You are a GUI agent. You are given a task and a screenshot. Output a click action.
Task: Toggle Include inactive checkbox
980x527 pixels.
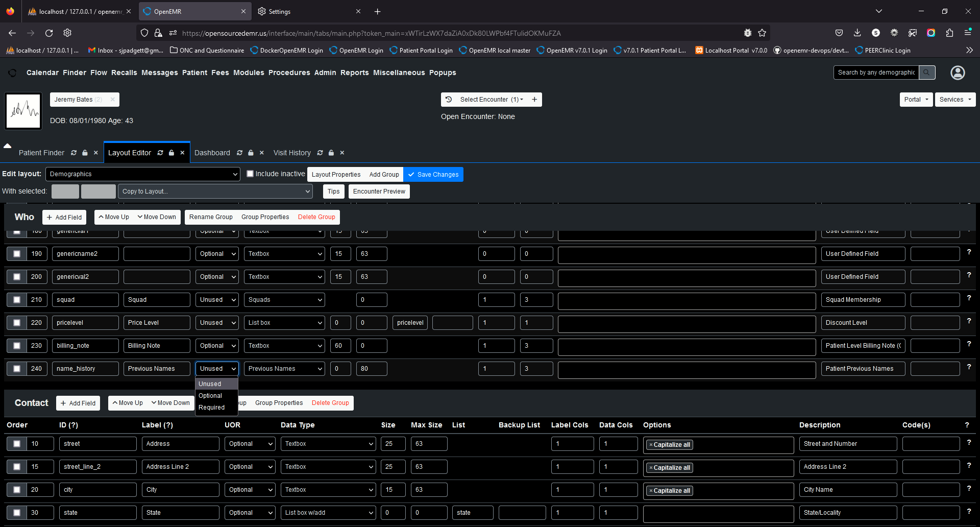[250, 174]
